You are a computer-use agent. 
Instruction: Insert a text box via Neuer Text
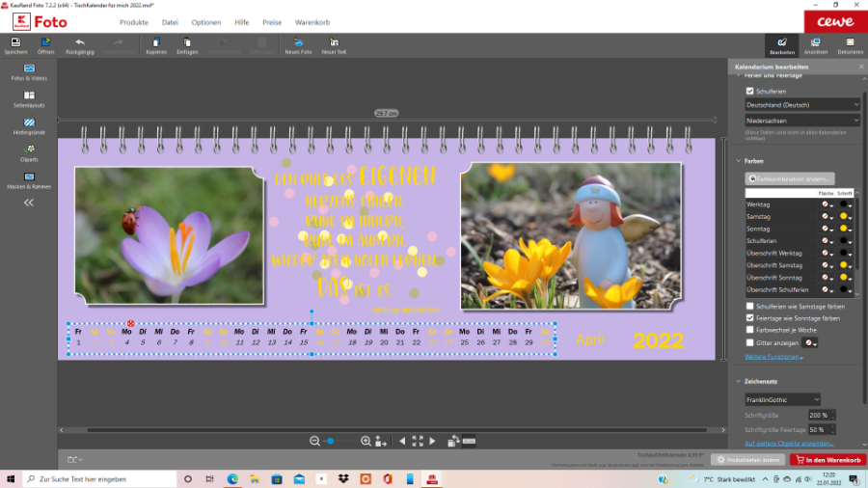tap(334, 42)
